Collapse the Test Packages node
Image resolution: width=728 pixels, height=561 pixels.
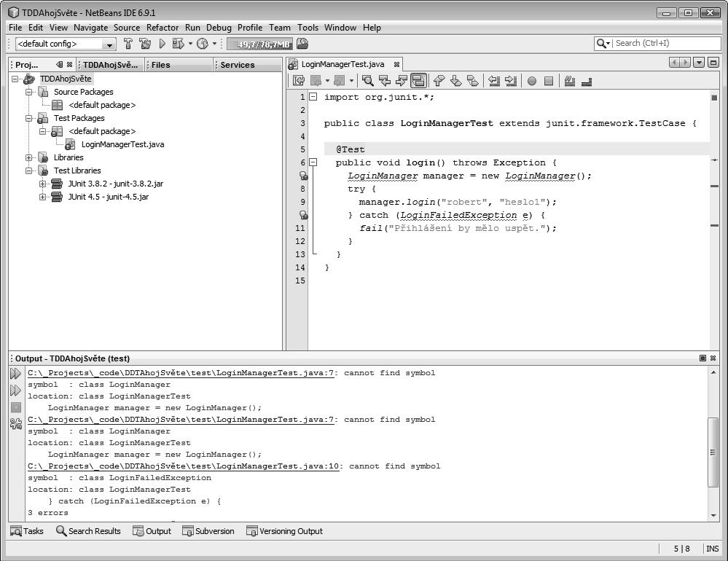(x=29, y=118)
